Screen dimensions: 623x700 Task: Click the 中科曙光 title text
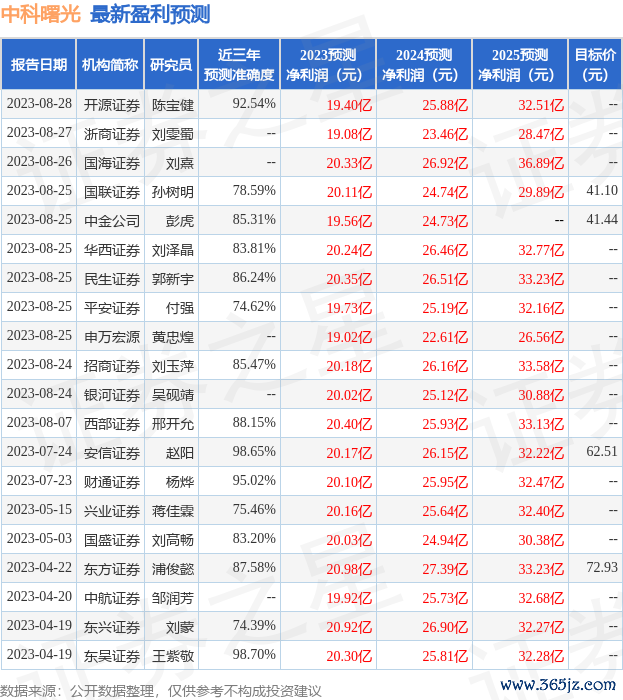point(41,14)
